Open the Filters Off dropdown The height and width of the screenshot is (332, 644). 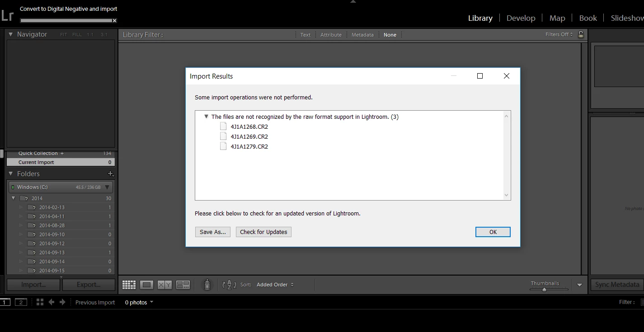(559, 34)
